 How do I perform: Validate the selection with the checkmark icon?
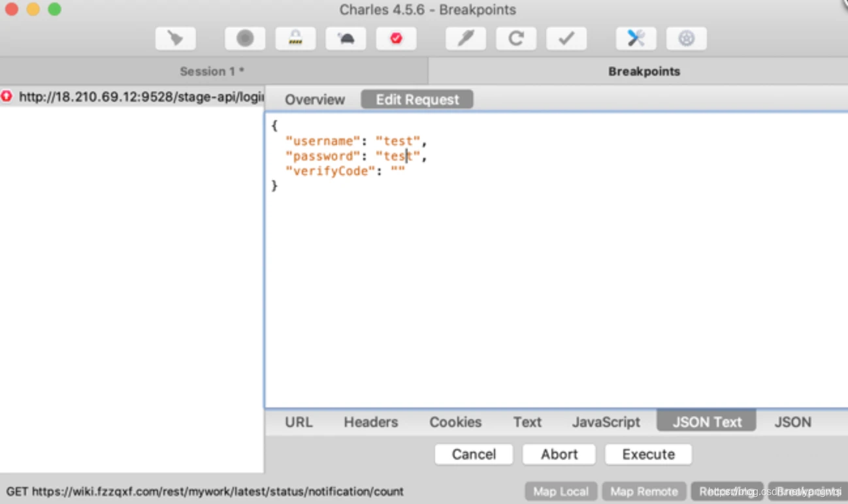(x=566, y=39)
